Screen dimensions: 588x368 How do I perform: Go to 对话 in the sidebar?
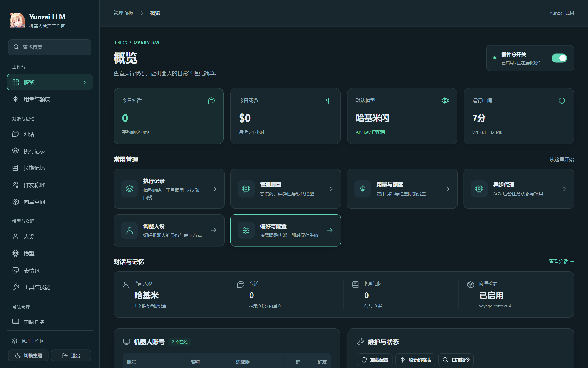click(50, 134)
